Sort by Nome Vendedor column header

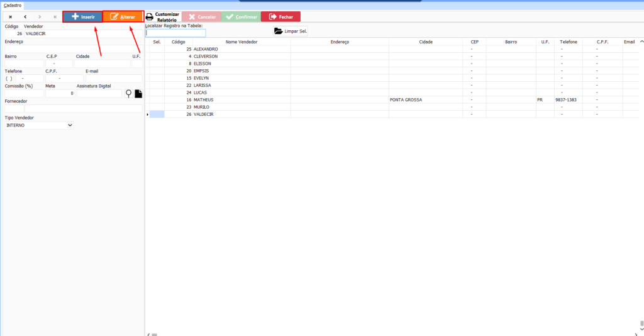click(241, 42)
